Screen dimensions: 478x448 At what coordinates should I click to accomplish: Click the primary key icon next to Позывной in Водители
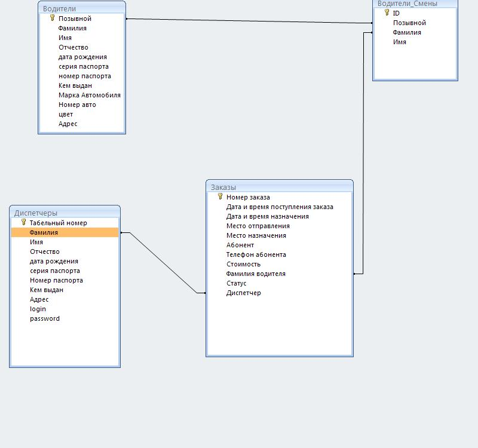click(53, 18)
